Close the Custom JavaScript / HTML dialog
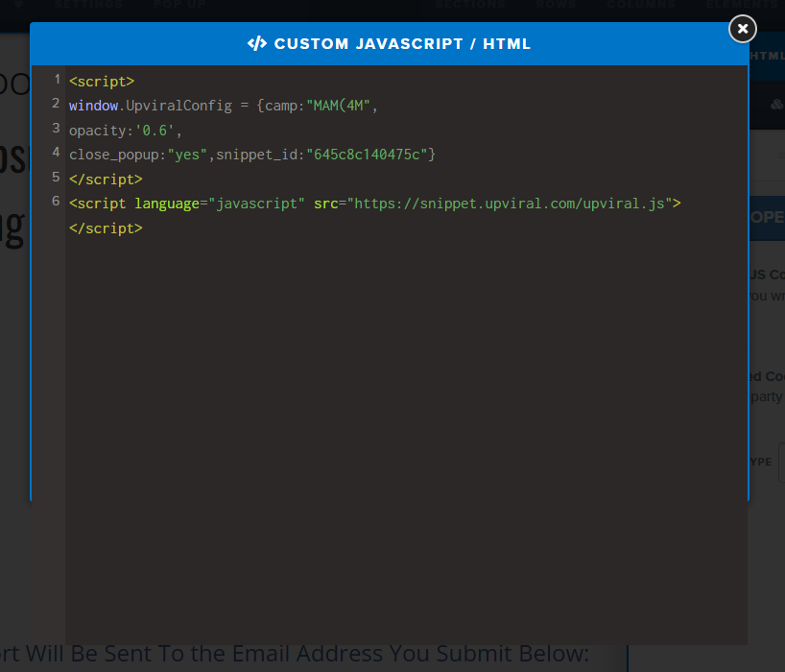This screenshot has width=785, height=672. coord(743,29)
